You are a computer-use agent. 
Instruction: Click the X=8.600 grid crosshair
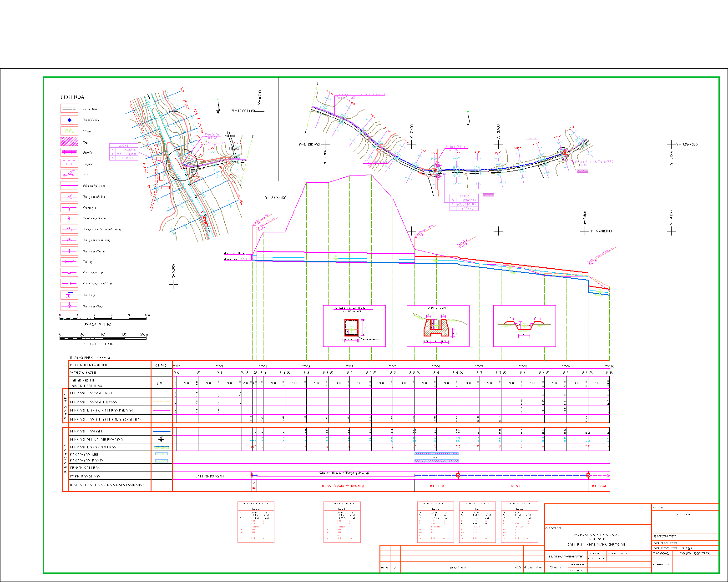(x=498, y=145)
